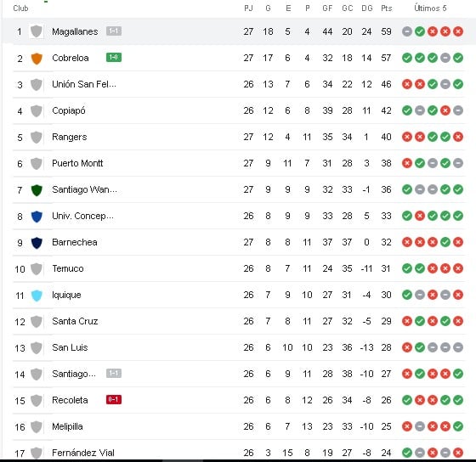Open the Unión San Fel... team link
This screenshot has width=476, height=462.
(84, 84)
